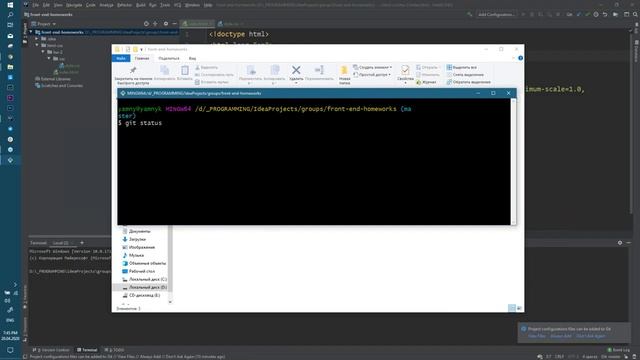Open the Windows Start menu
Screen dimensions: 640x360
(10, 5)
